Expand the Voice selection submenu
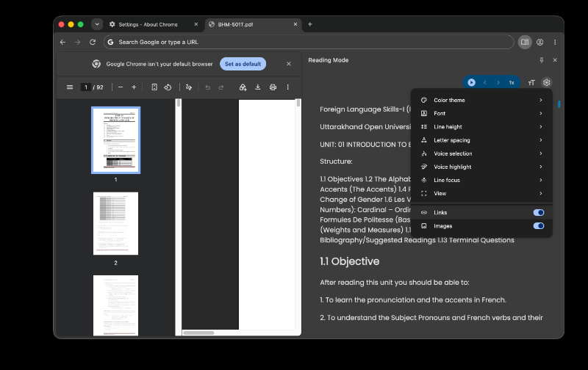This screenshot has width=588, height=370. 482,153
